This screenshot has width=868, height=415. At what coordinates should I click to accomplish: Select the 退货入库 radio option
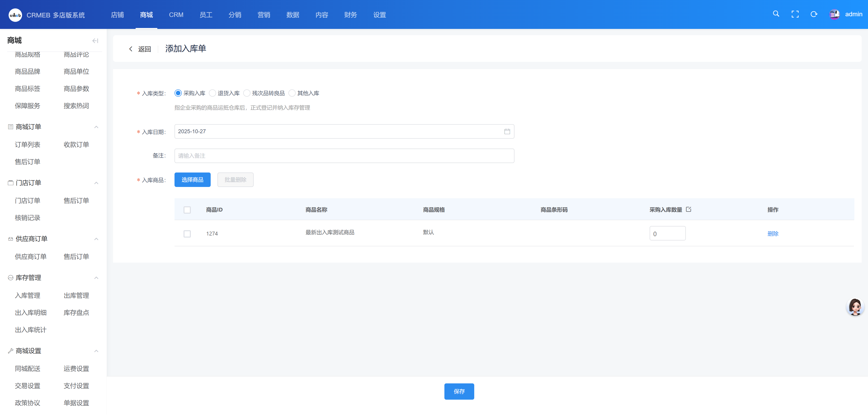click(x=212, y=93)
